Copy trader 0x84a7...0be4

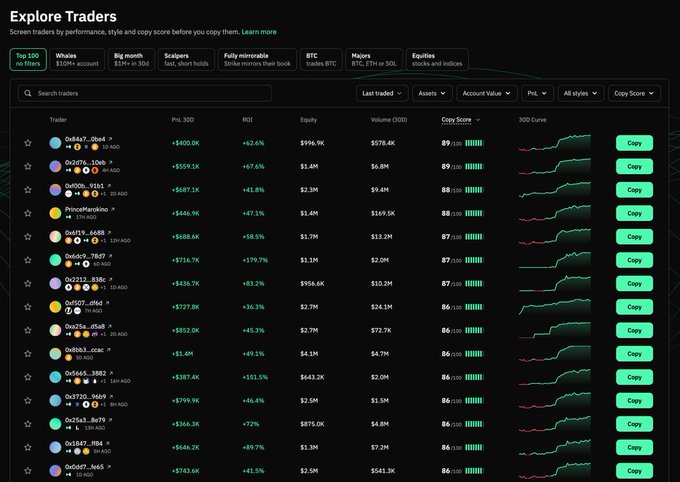point(634,143)
